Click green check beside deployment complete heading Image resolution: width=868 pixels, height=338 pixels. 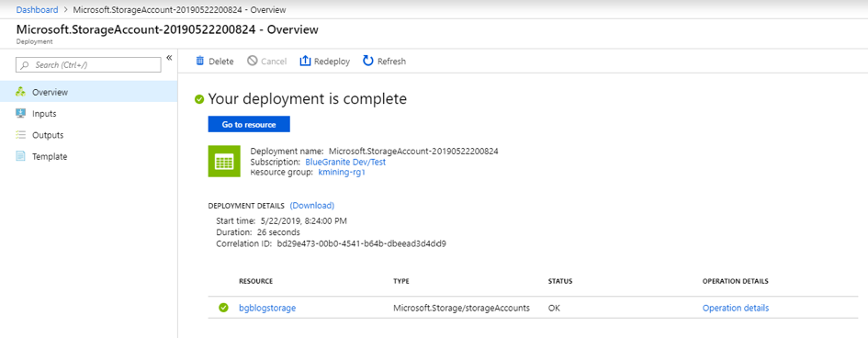199,99
